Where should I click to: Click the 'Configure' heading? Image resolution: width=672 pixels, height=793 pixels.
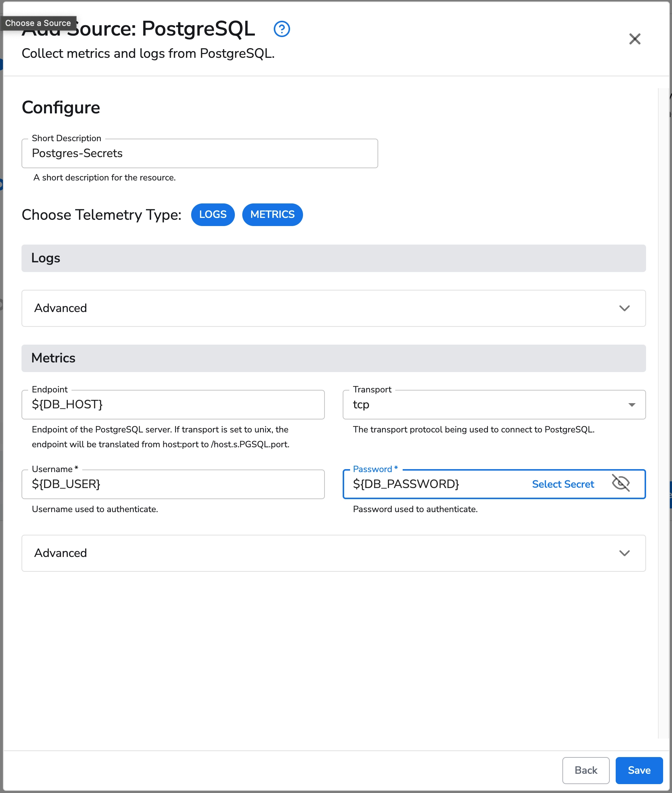click(61, 107)
